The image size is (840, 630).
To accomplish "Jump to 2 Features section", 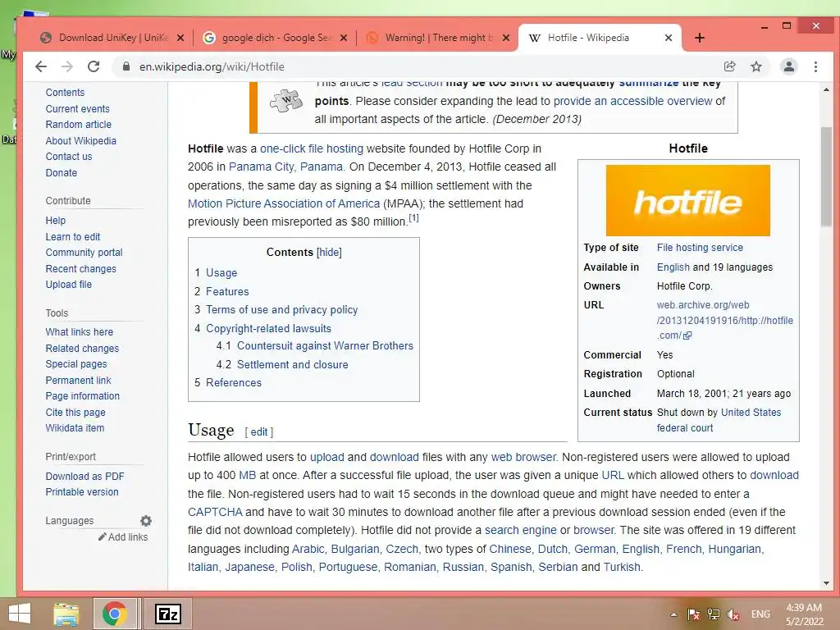I will pyautogui.click(x=227, y=291).
